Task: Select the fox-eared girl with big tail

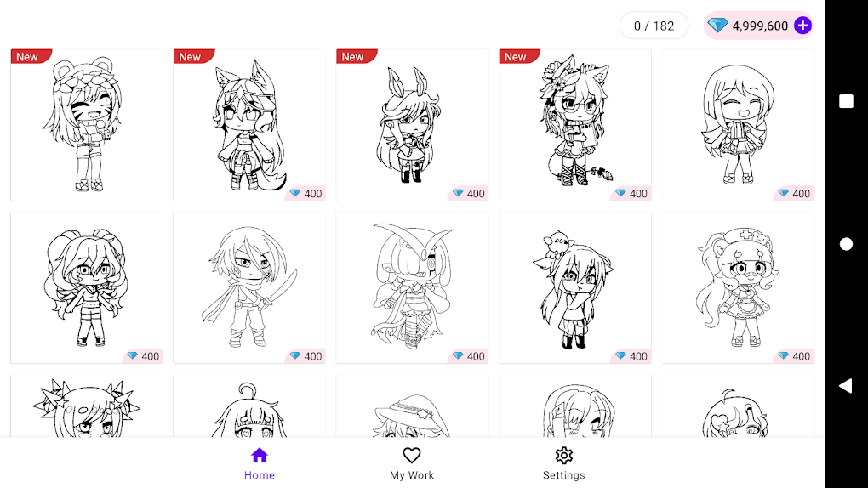Action: click(x=249, y=124)
